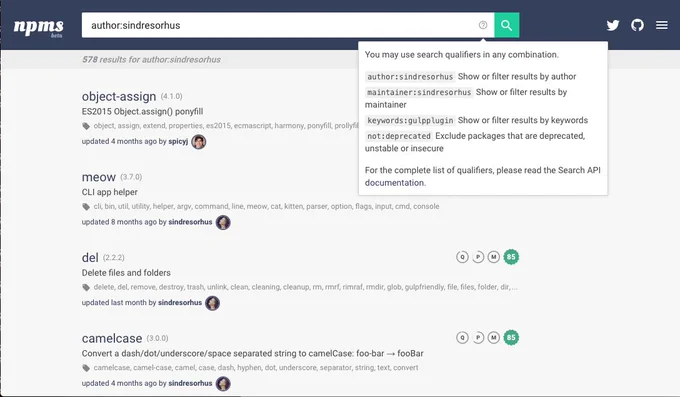Click sindresorhus name in meow result
Image resolution: width=680 pixels, height=397 pixels.
tap(190, 222)
